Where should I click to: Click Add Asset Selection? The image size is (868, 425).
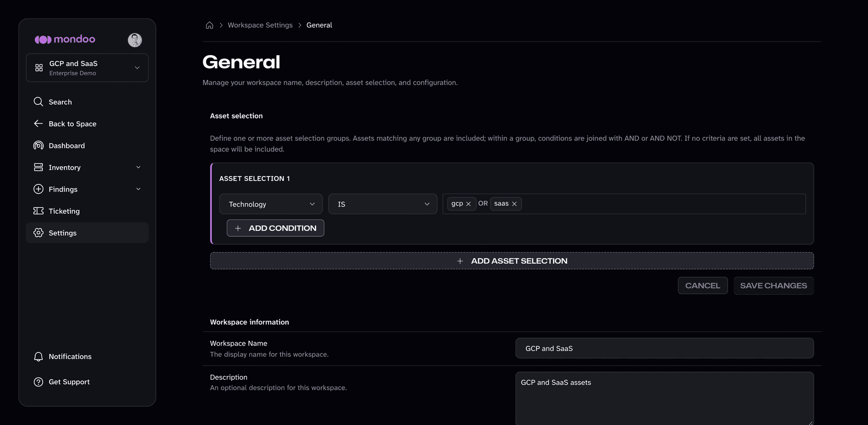[512, 261]
